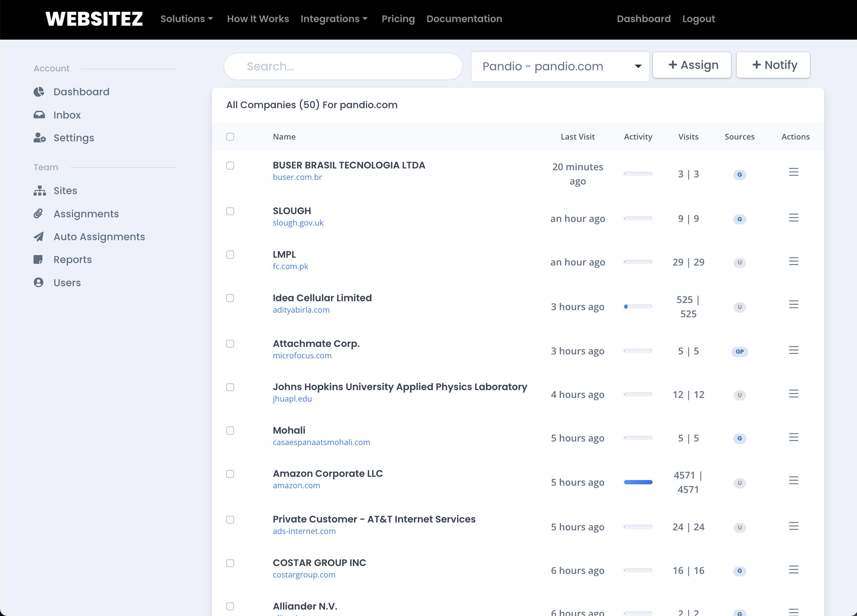Check the SLOUGH row checkbox
The height and width of the screenshot is (616, 857).
(x=230, y=211)
